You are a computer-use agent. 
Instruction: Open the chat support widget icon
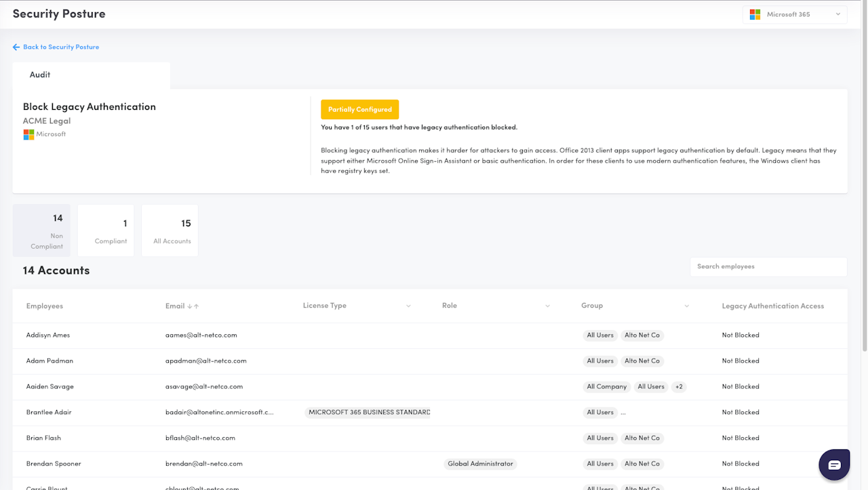[x=834, y=464]
